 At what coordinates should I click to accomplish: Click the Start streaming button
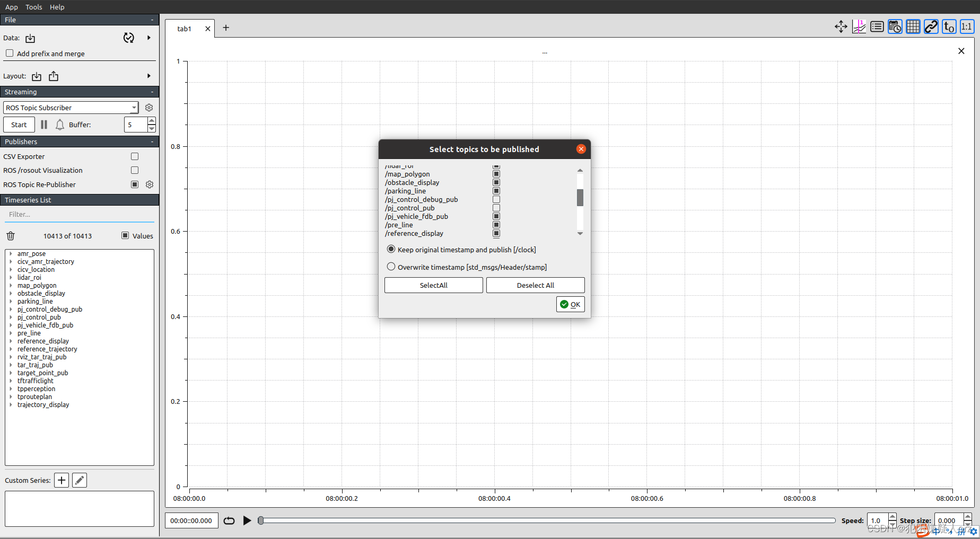pos(19,125)
